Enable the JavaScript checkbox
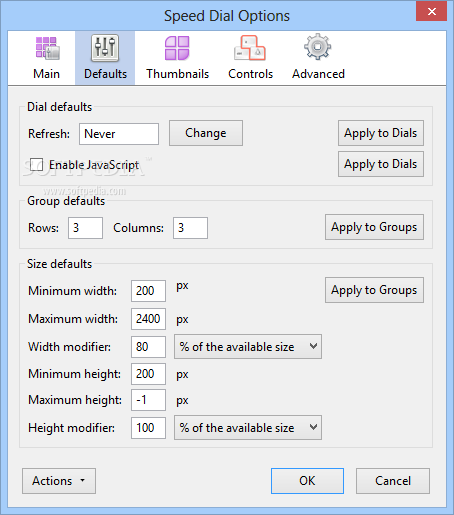Viewport: 454px width, 515px height. click(36, 164)
